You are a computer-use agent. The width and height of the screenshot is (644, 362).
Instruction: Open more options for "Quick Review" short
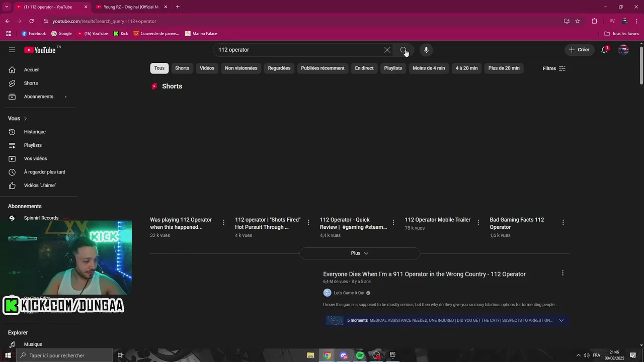pyautogui.click(x=393, y=222)
